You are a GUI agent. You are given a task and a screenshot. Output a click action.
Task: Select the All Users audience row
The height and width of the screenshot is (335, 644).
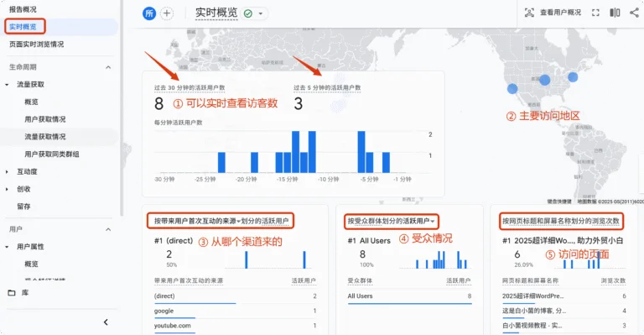click(409, 296)
